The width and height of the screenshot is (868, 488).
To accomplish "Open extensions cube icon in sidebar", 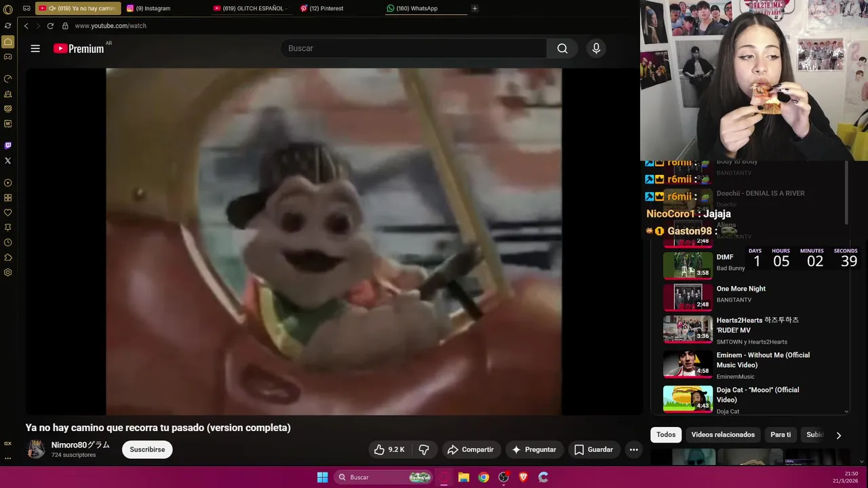I will tap(7, 258).
